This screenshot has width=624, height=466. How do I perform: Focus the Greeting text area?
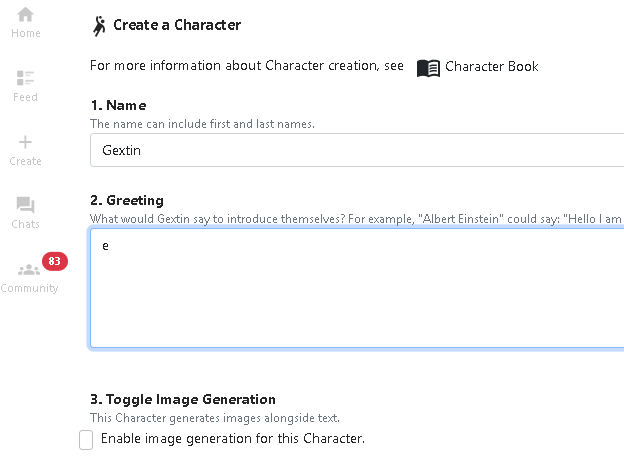(x=357, y=289)
